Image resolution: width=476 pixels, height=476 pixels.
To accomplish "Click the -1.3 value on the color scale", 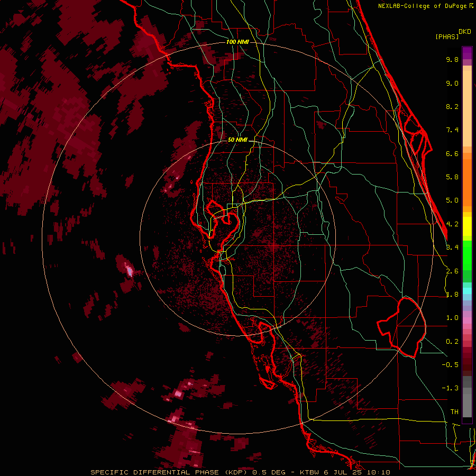I will 450,388.
